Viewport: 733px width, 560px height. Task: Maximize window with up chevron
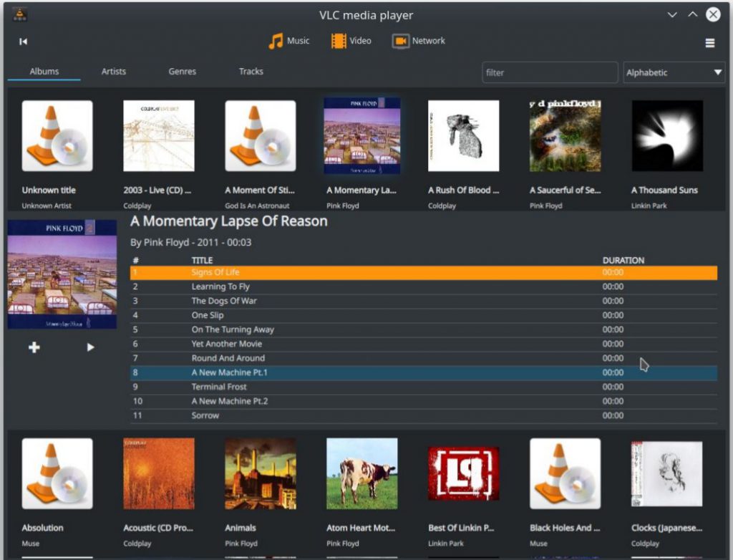[693, 14]
